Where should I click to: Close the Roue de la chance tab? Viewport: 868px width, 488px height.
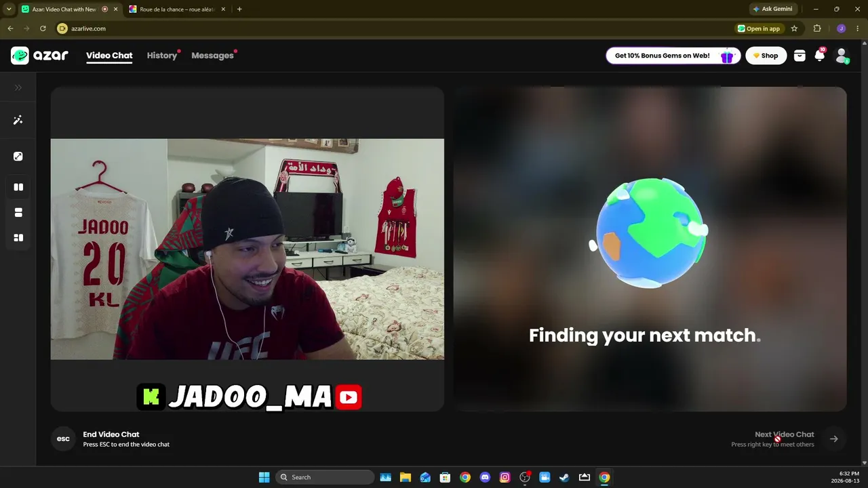pyautogui.click(x=223, y=9)
